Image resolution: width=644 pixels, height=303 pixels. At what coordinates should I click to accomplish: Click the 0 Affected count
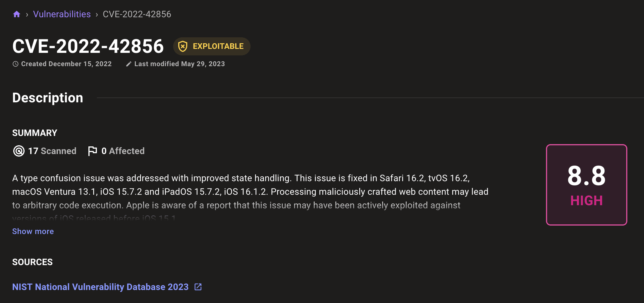click(x=123, y=151)
